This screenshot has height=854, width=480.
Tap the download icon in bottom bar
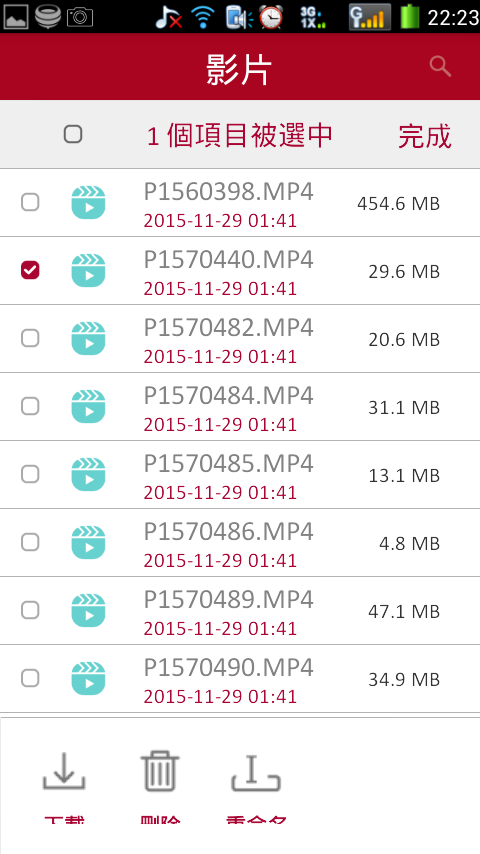pyautogui.click(x=64, y=771)
